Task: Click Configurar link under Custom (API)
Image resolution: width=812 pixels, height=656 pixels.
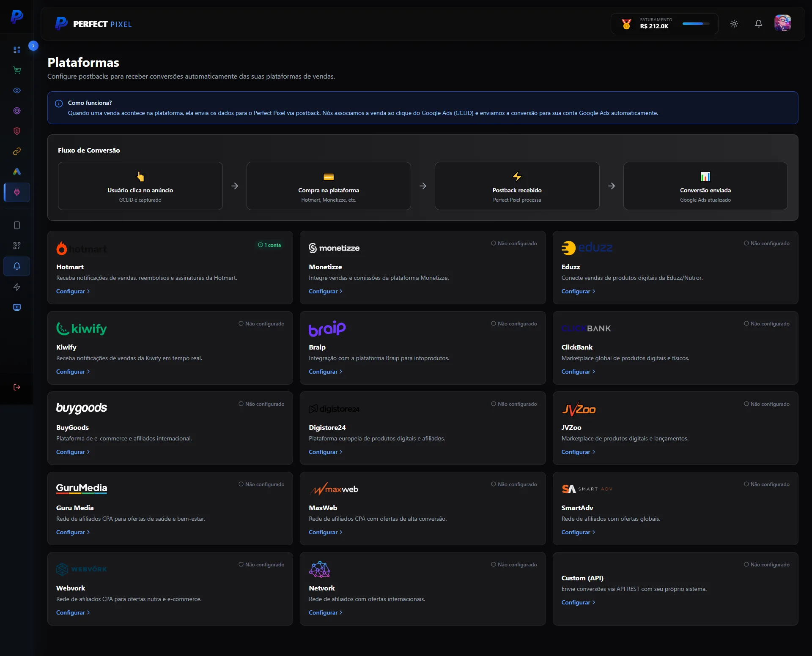Action: point(578,602)
